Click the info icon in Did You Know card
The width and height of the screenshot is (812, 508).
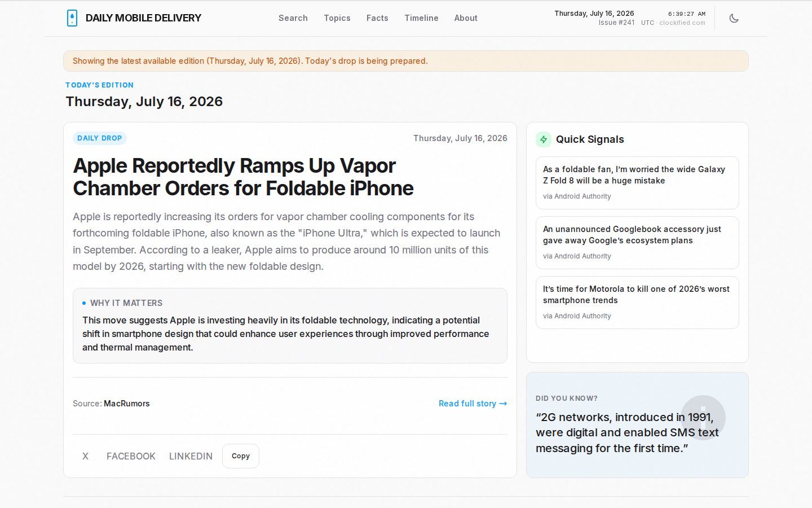tap(703, 418)
